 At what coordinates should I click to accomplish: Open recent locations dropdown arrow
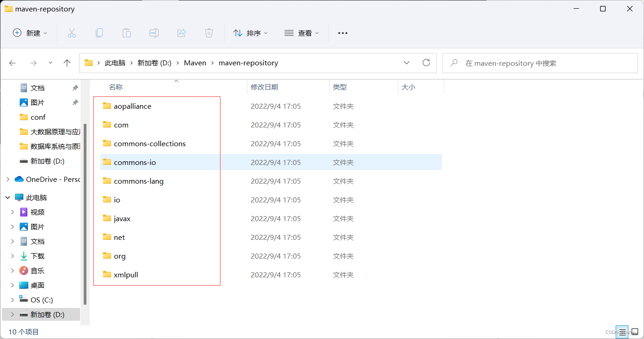[x=50, y=63]
